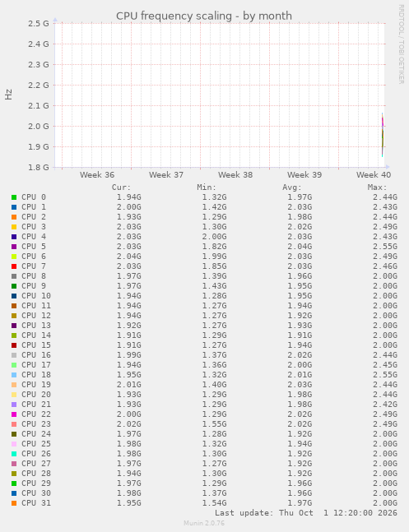Click the CPU 6 lime legend swatch
Viewport: 409px width, 532px height.
[14, 257]
